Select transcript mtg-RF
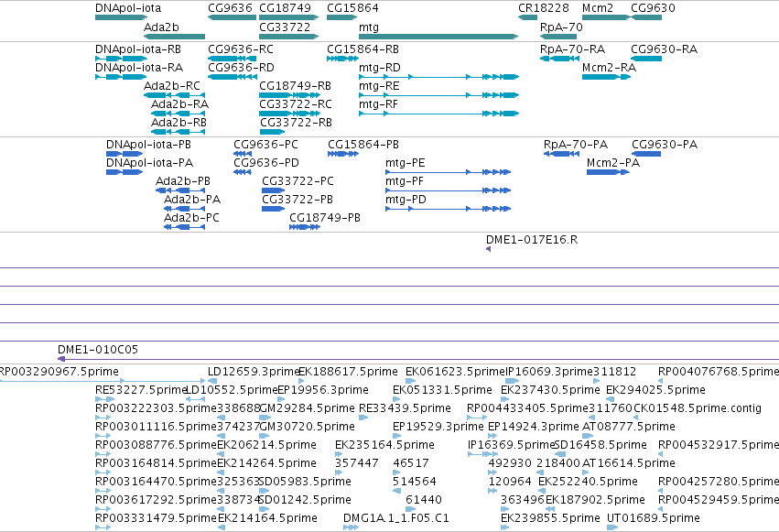The image size is (779, 532). tap(379, 104)
